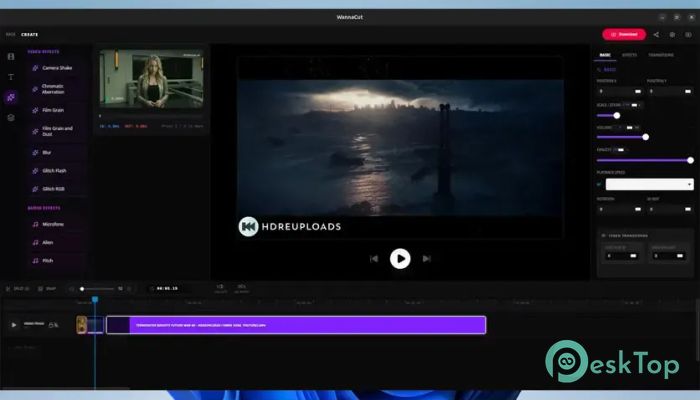700x400 pixels.
Task: Select the Effects sidebar icon
Action: pyautogui.click(x=11, y=97)
